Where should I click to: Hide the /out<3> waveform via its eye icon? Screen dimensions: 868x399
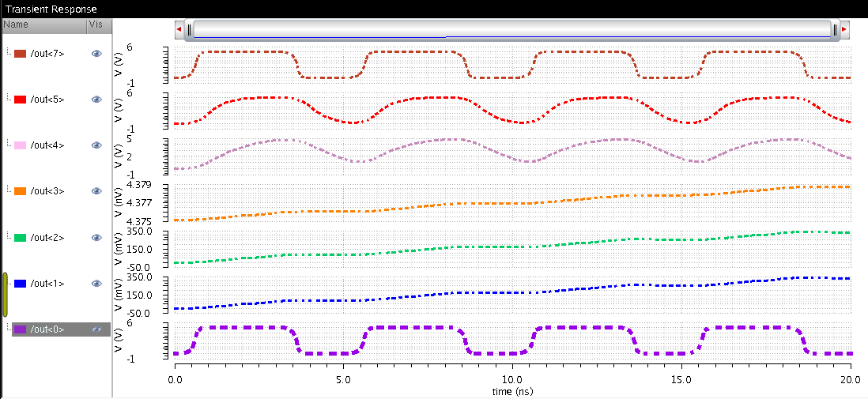96,191
